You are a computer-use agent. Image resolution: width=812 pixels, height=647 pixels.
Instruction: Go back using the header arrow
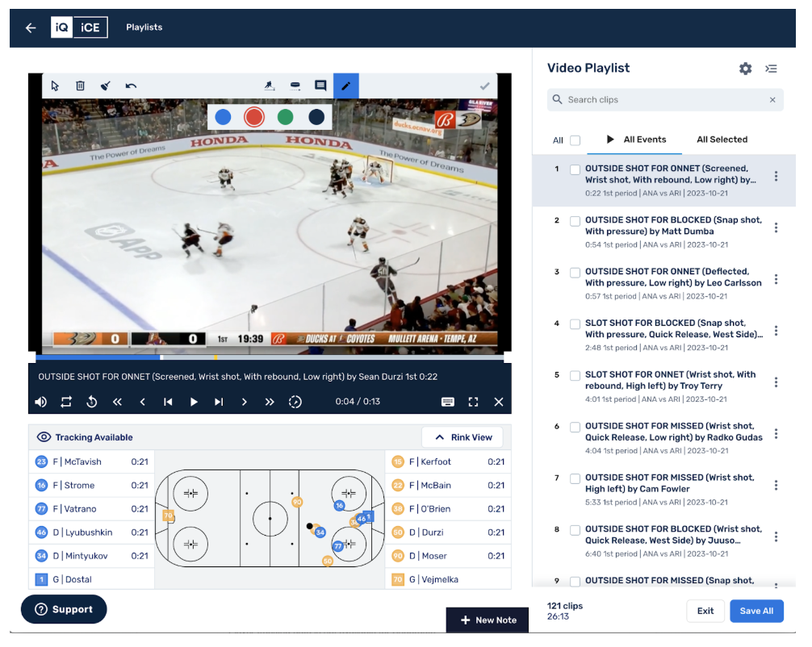(31, 28)
